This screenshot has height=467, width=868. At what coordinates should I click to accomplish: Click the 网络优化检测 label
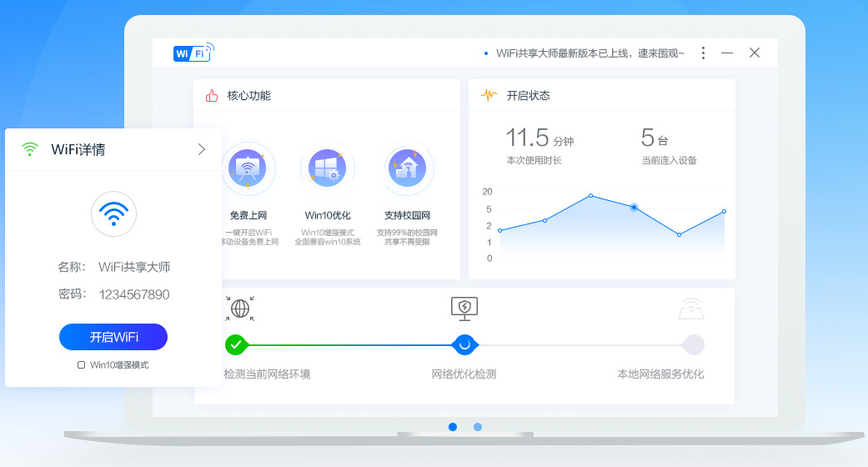point(464,374)
